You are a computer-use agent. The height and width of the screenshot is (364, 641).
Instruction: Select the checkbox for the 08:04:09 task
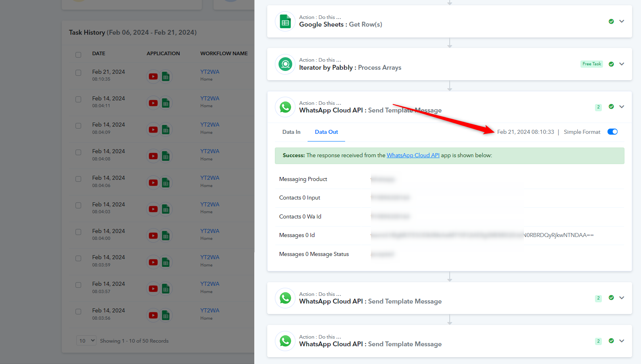(x=78, y=126)
